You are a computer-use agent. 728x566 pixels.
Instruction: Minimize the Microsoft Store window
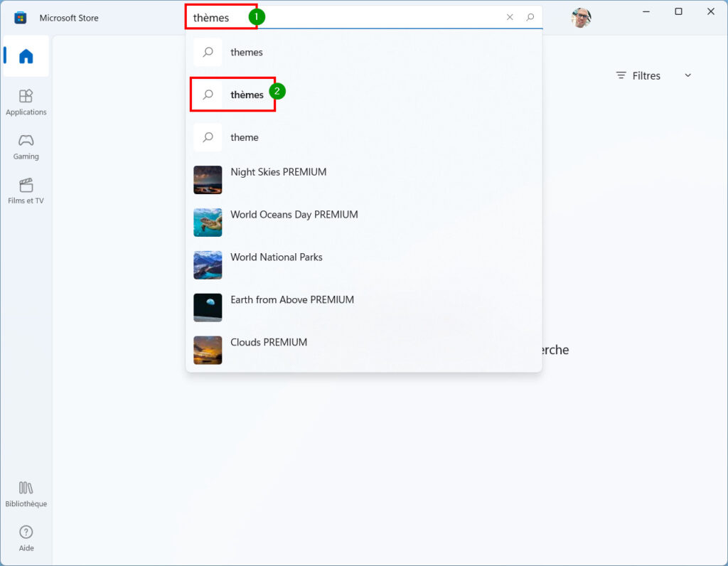646,11
